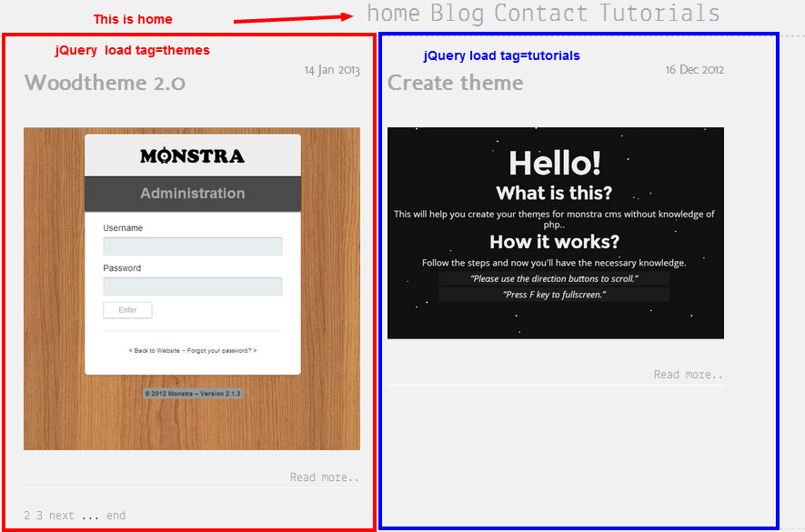Click Read more under Create theme post

coord(688,375)
